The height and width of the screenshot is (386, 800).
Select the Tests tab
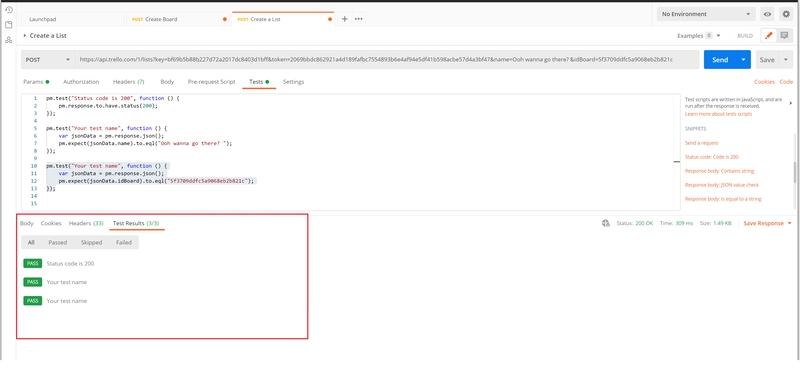pos(259,82)
